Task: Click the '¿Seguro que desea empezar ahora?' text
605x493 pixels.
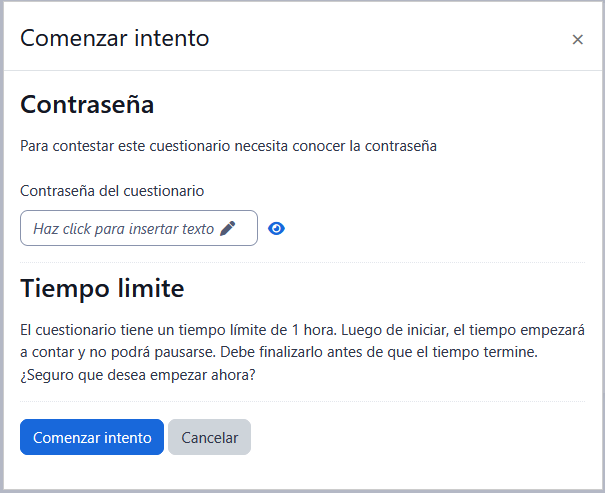Action: tap(138, 375)
